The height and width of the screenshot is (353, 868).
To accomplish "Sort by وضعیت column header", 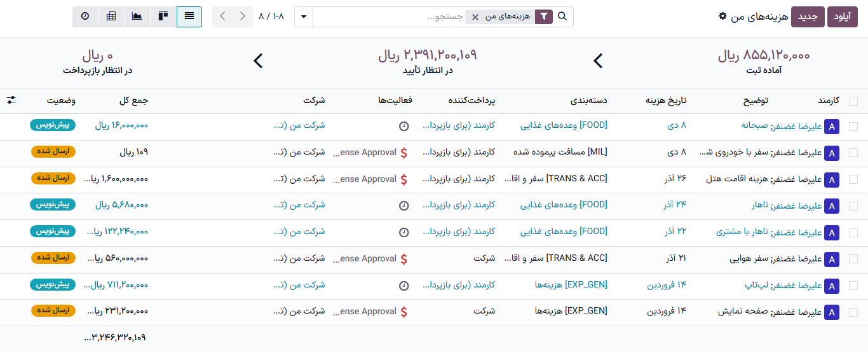I will click(x=62, y=100).
